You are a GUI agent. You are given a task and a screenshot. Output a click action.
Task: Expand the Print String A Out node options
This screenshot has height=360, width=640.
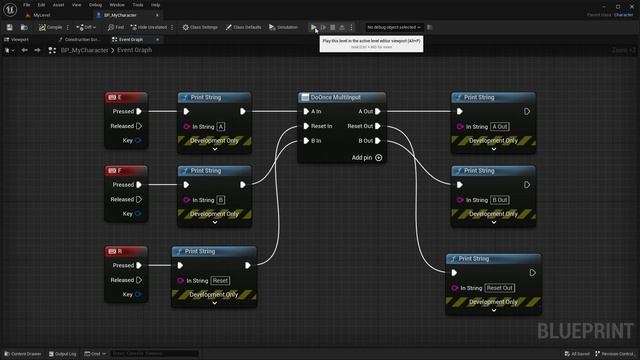pos(494,149)
